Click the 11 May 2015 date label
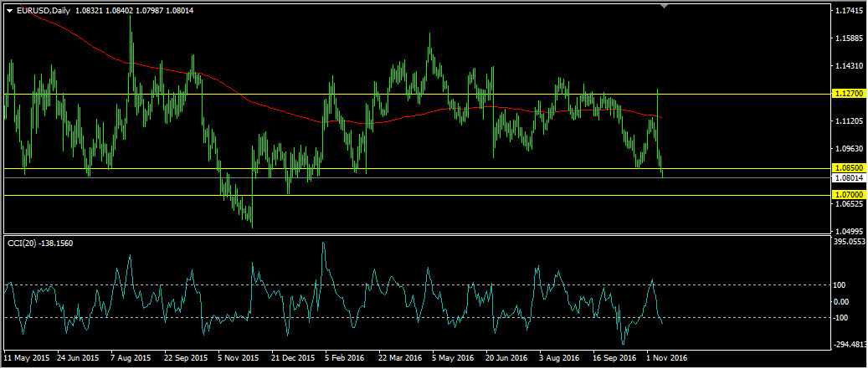 [27, 358]
